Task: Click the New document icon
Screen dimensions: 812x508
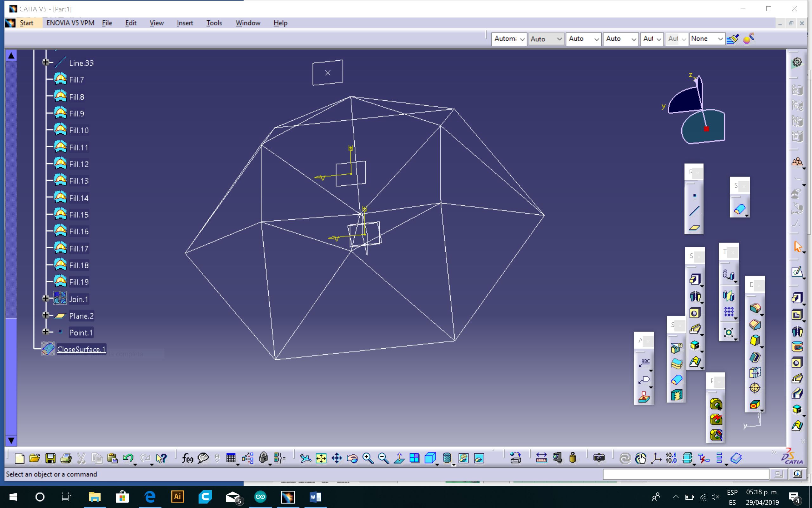Action: point(19,458)
